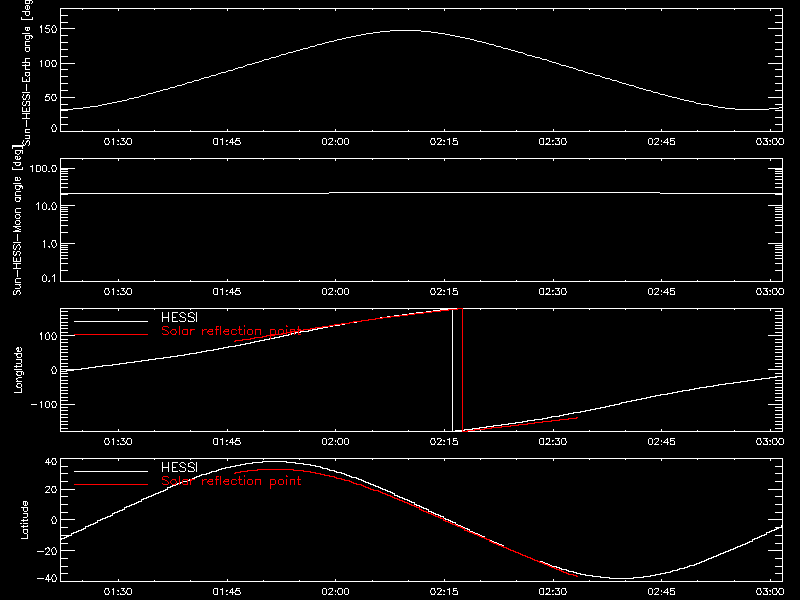Click 01:30 time label under Moon angle plot

click(118, 292)
